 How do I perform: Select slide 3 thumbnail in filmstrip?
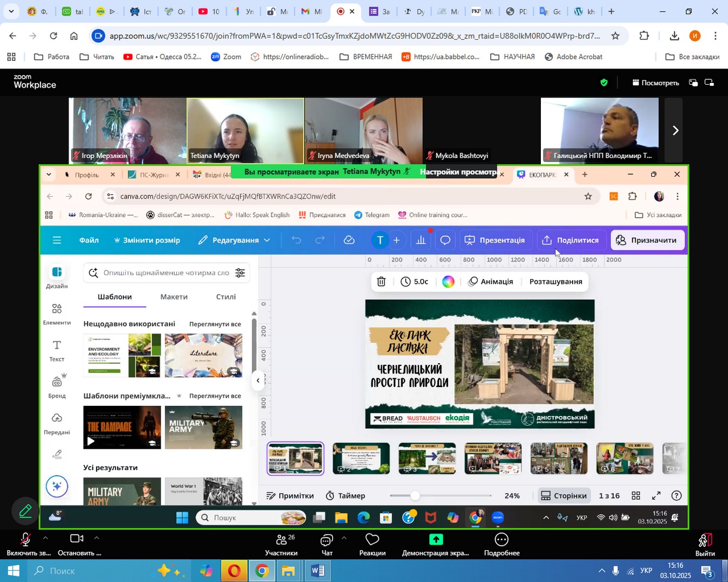(427, 458)
